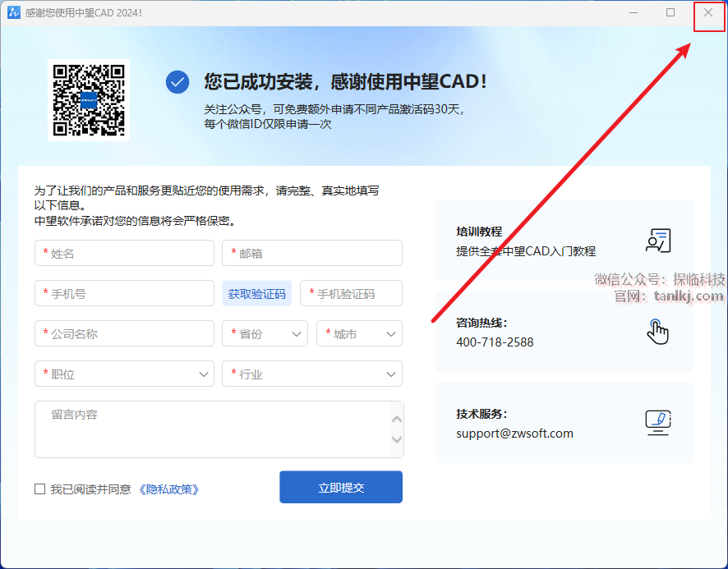Expand the 行业 dropdown
The width and height of the screenshot is (728, 569).
312,374
